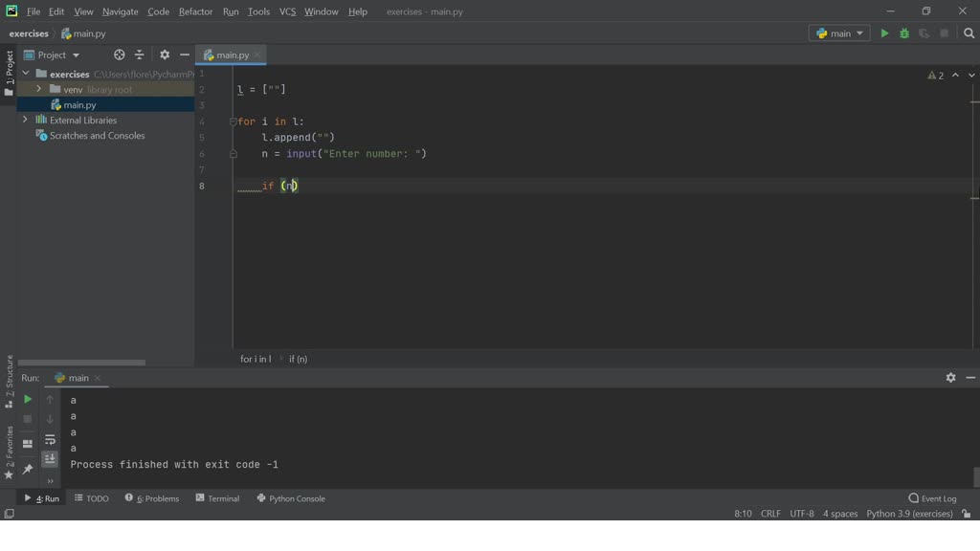This screenshot has width=980, height=551.
Task: Toggle tool window bars icon in status bar
Action: tap(9, 514)
